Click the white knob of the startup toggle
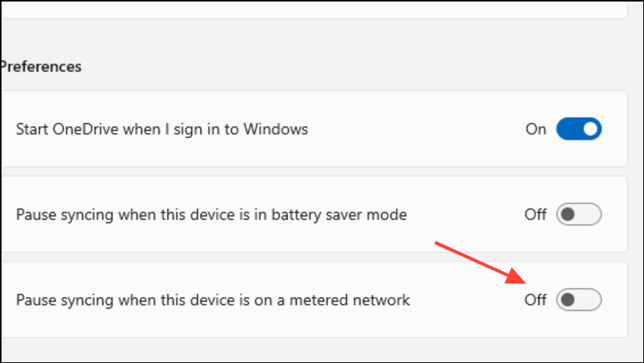Image resolution: width=644 pixels, height=363 pixels. [x=589, y=129]
